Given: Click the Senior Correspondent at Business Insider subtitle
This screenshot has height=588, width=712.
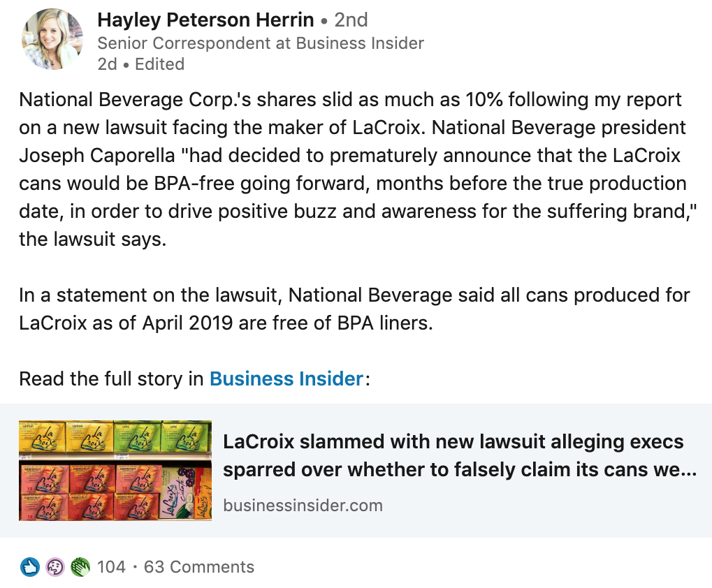Looking at the screenshot, I should [x=261, y=43].
